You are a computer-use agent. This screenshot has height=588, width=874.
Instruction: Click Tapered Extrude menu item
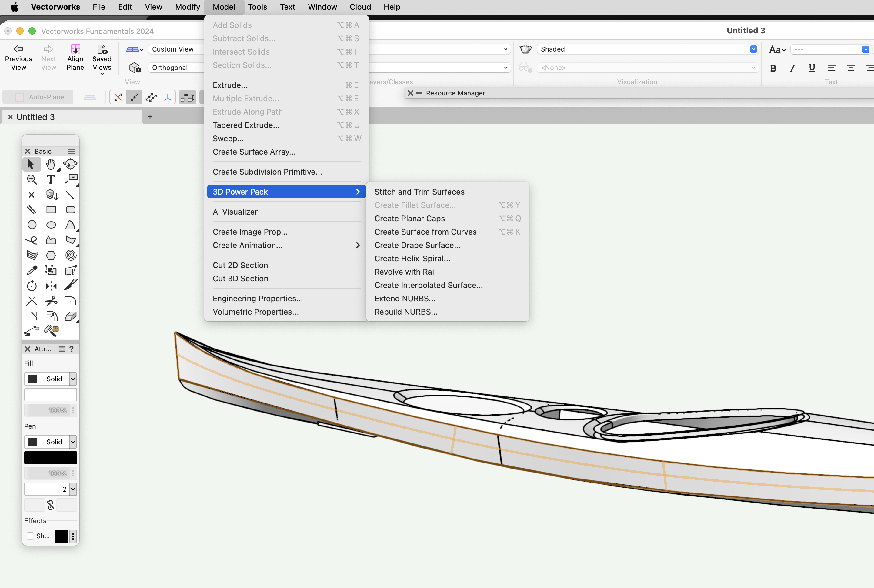click(246, 125)
